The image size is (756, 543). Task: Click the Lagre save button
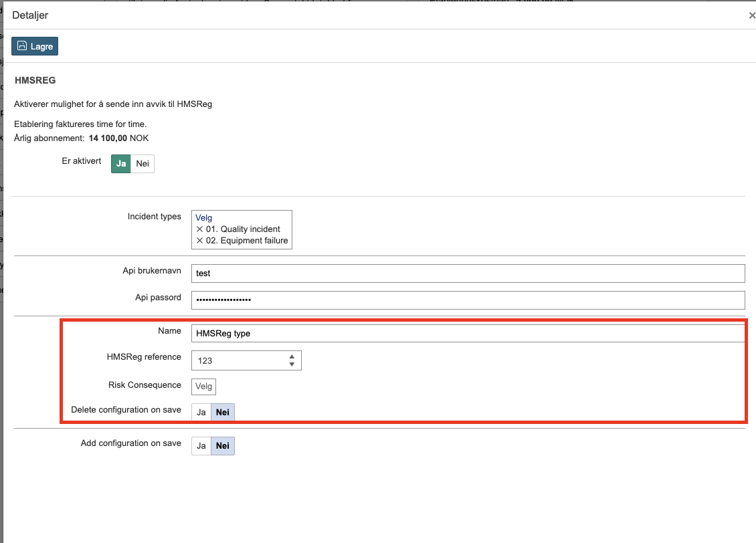click(x=35, y=46)
